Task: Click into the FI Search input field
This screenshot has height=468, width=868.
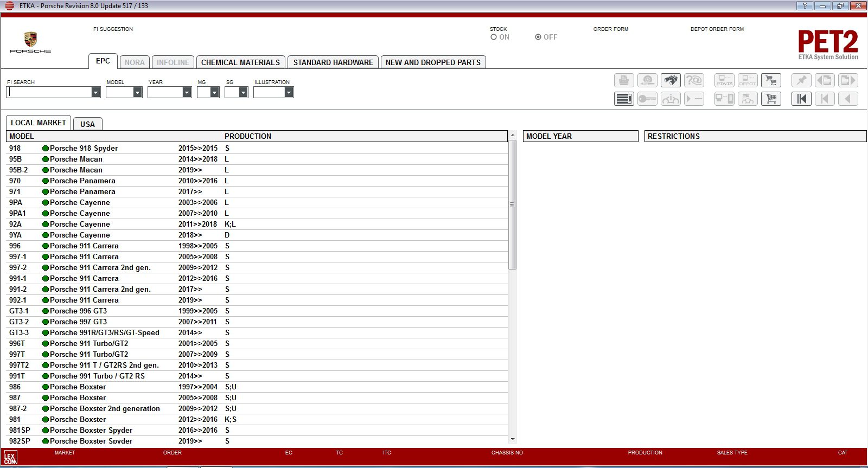Action: pos(49,92)
